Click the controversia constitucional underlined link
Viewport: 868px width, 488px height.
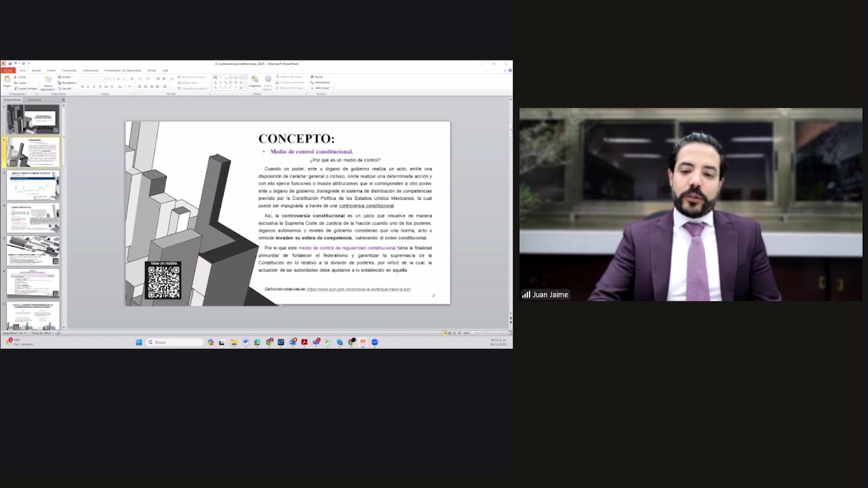click(x=366, y=206)
